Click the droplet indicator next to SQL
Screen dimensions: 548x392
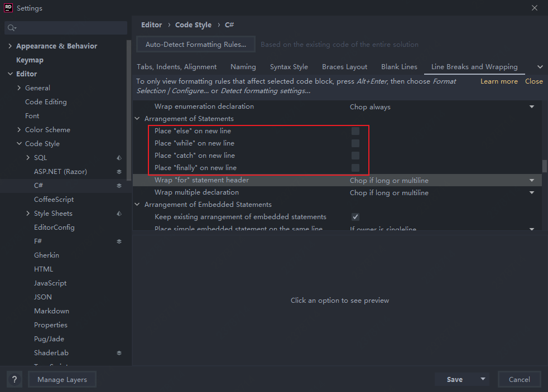click(x=118, y=157)
